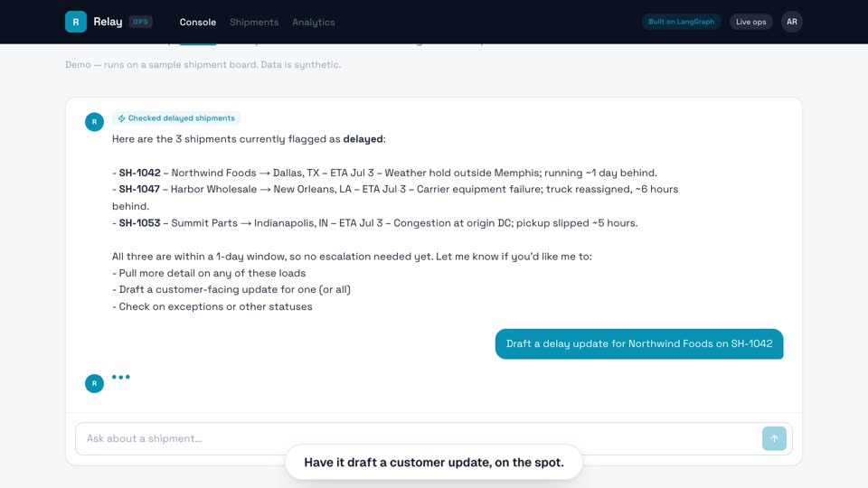Click the Relay logo icon

pyautogui.click(x=76, y=22)
